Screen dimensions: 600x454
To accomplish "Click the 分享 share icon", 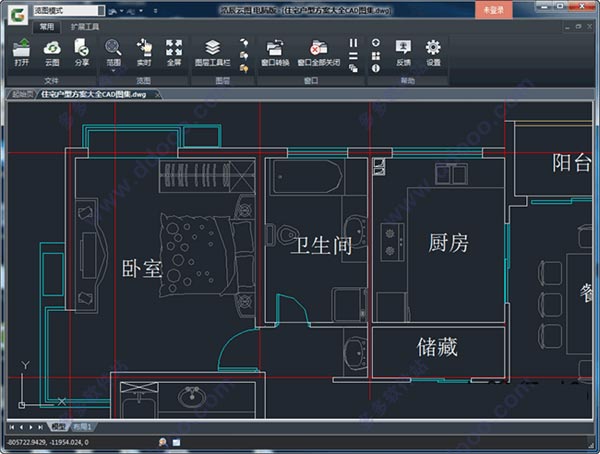I will [x=82, y=53].
